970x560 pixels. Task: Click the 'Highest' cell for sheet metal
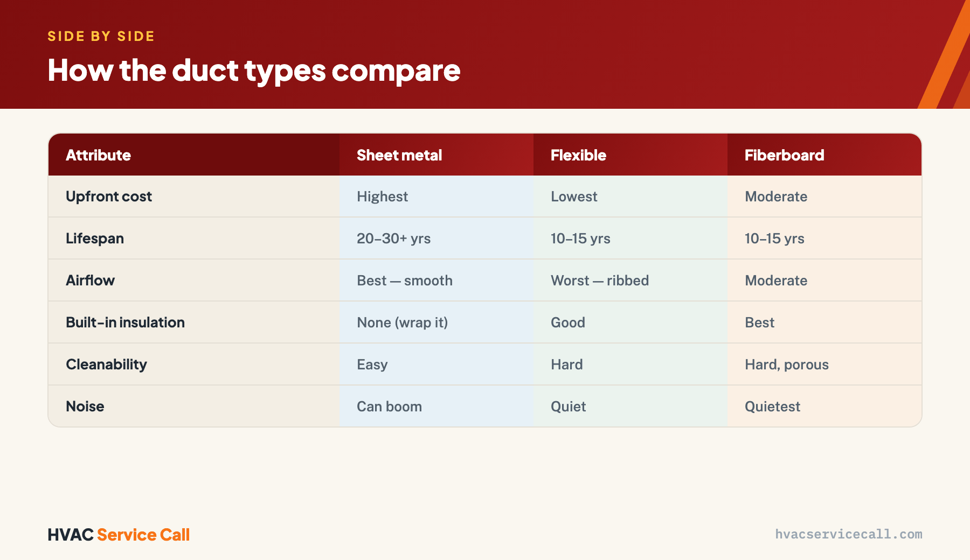coord(436,197)
